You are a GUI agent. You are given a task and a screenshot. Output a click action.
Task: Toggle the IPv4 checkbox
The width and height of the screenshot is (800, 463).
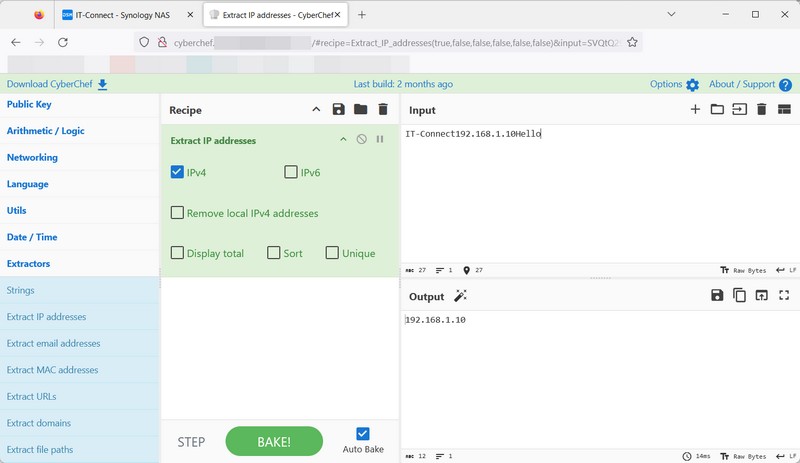pos(177,172)
